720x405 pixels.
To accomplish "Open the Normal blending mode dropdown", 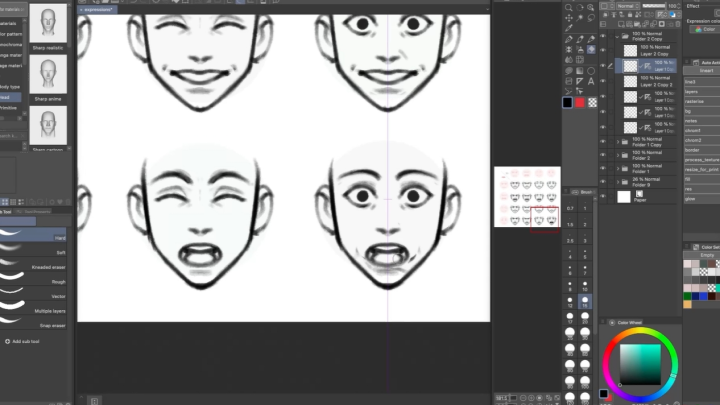I will [628, 6].
